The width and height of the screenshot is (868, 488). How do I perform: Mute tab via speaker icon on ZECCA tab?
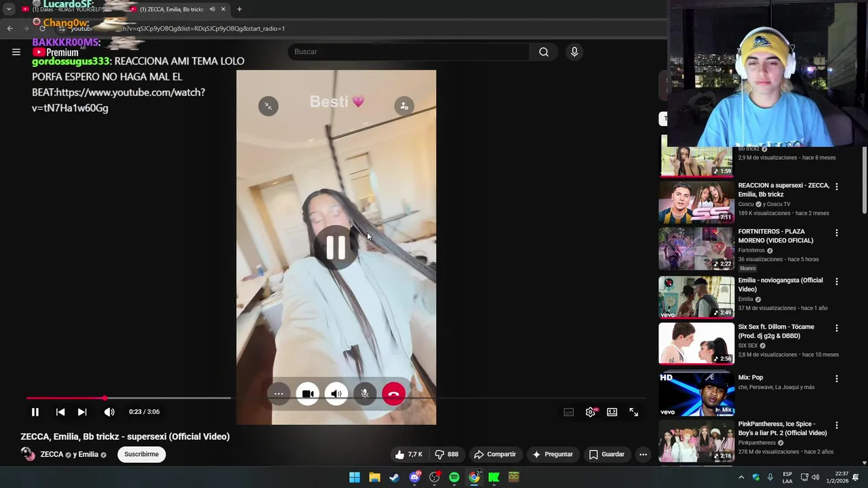pos(212,9)
